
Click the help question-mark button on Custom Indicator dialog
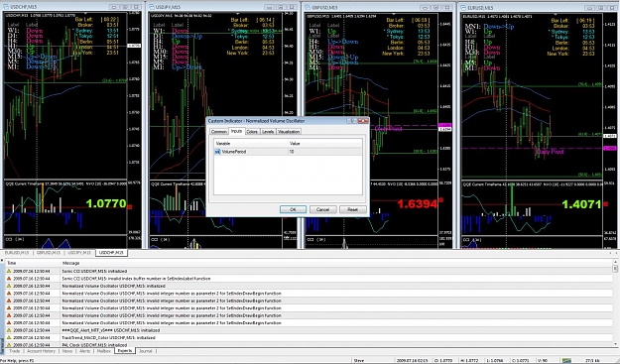coord(351,121)
